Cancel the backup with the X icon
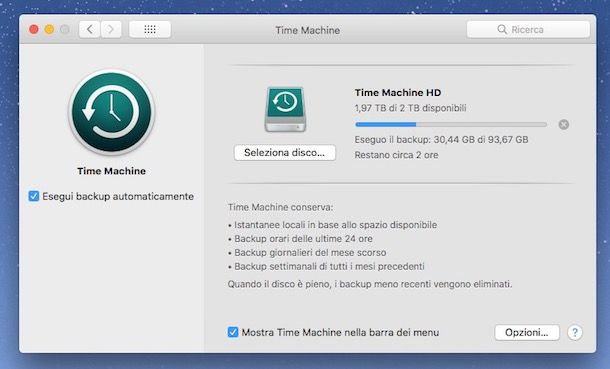The image size is (610, 369). pos(564,124)
